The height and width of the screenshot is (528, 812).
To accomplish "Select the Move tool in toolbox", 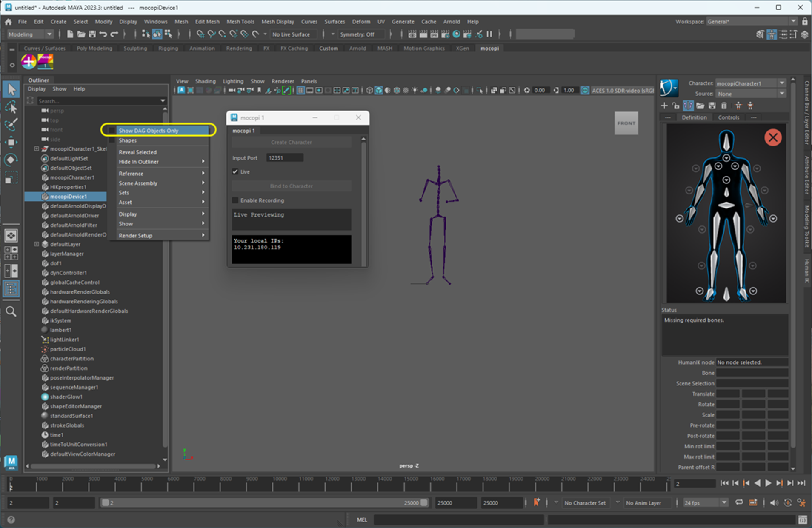I will coord(11,142).
